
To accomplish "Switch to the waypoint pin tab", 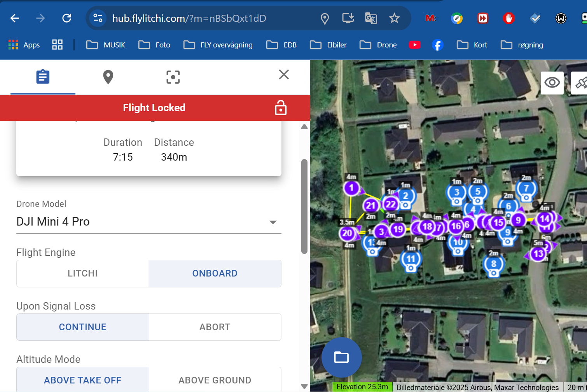I will [x=108, y=77].
